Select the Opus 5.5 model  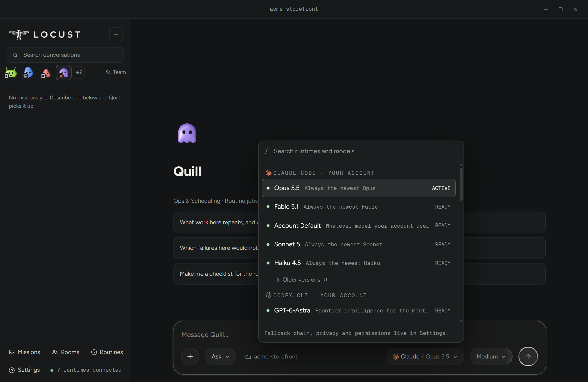358,188
